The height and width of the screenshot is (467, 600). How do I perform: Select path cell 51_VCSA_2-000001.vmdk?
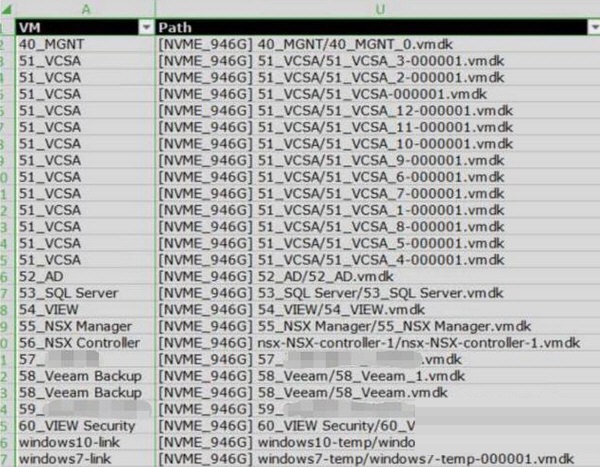pos(378,77)
